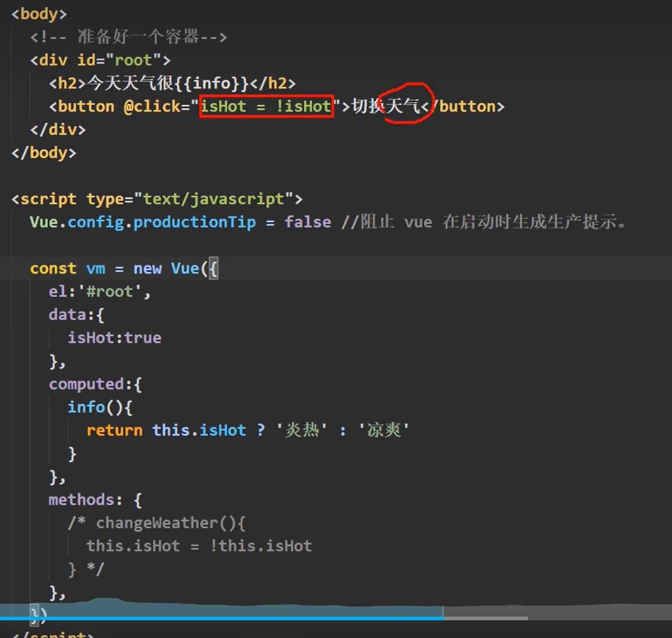Click the return keyword

click(114, 431)
